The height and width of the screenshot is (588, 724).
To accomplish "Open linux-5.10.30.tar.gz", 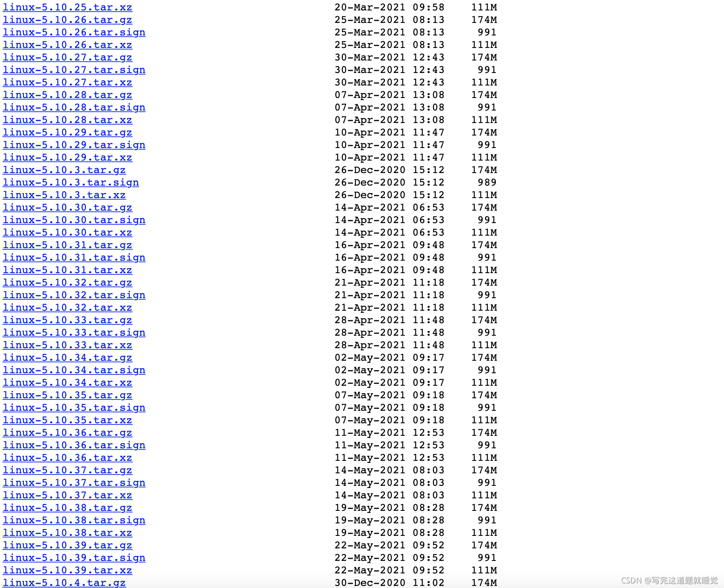I will tap(68, 208).
